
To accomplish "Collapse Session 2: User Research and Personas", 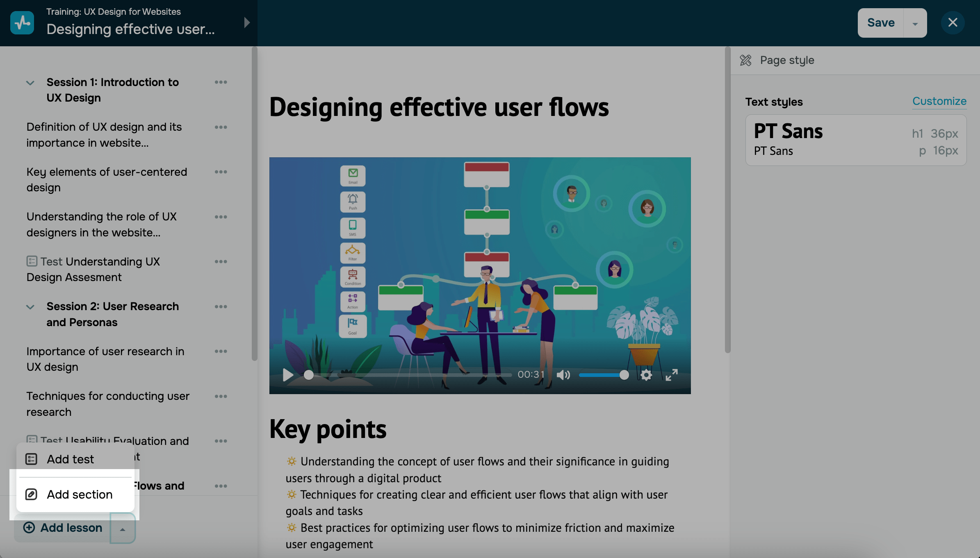I will [x=30, y=307].
